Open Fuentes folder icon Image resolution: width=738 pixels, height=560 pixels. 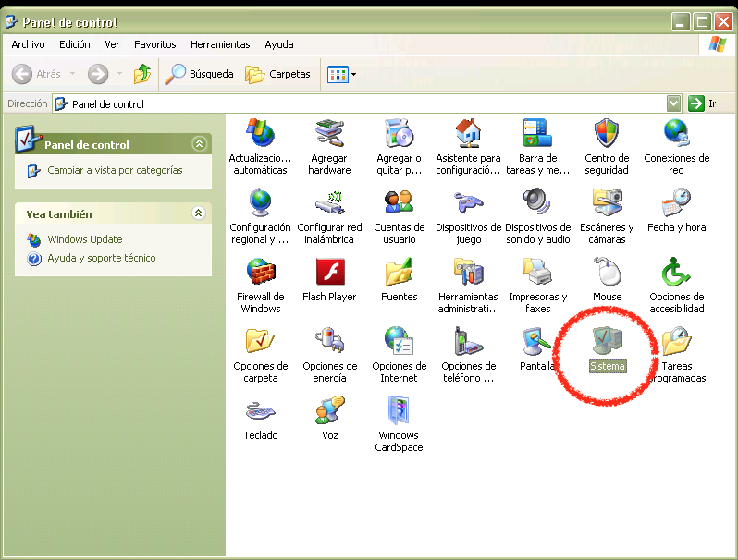(399, 272)
